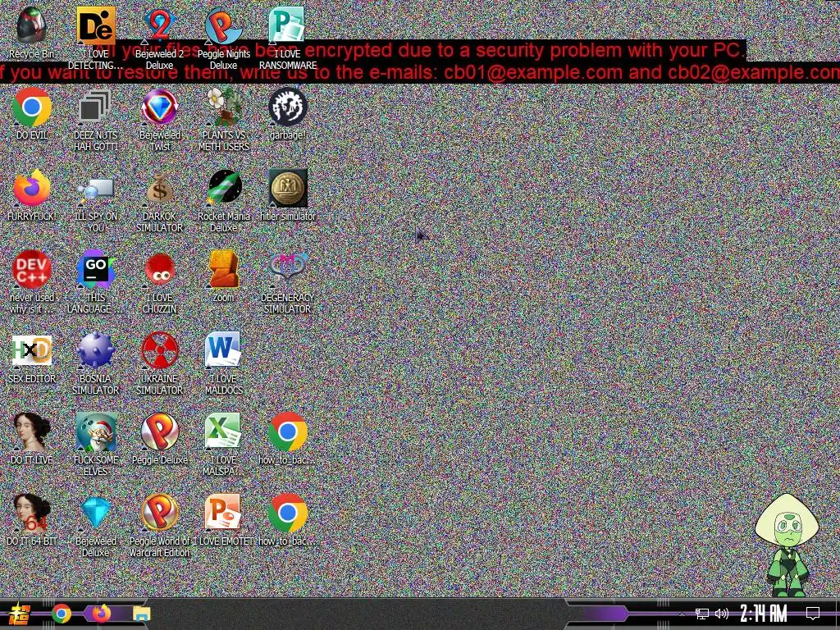Open the heart icon labeled DEGENERACY SIMULATOR
Image resolution: width=840 pixels, height=630 pixels.
coord(287,269)
